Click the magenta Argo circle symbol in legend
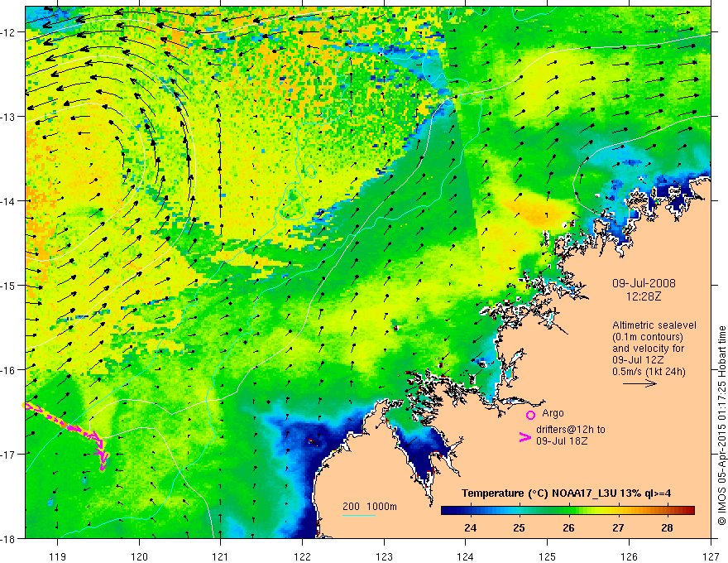The width and height of the screenshot is (728, 563). pyautogui.click(x=530, y=415)
